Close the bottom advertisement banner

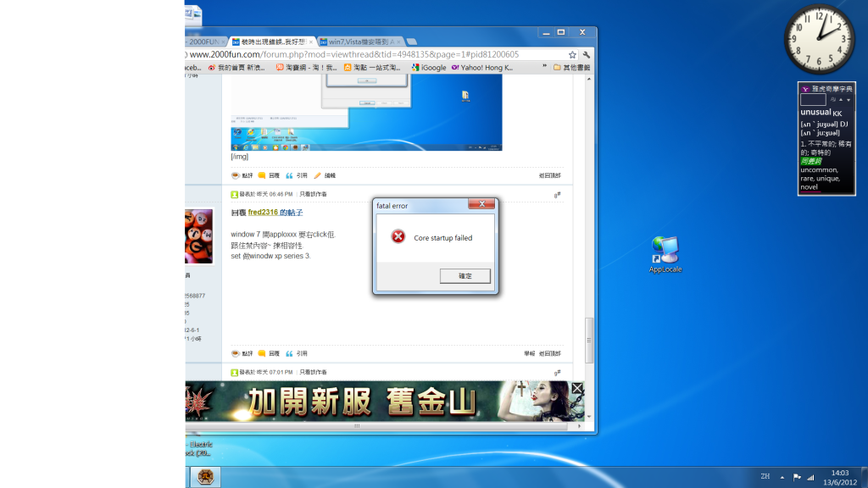click(x=577, y=388)
